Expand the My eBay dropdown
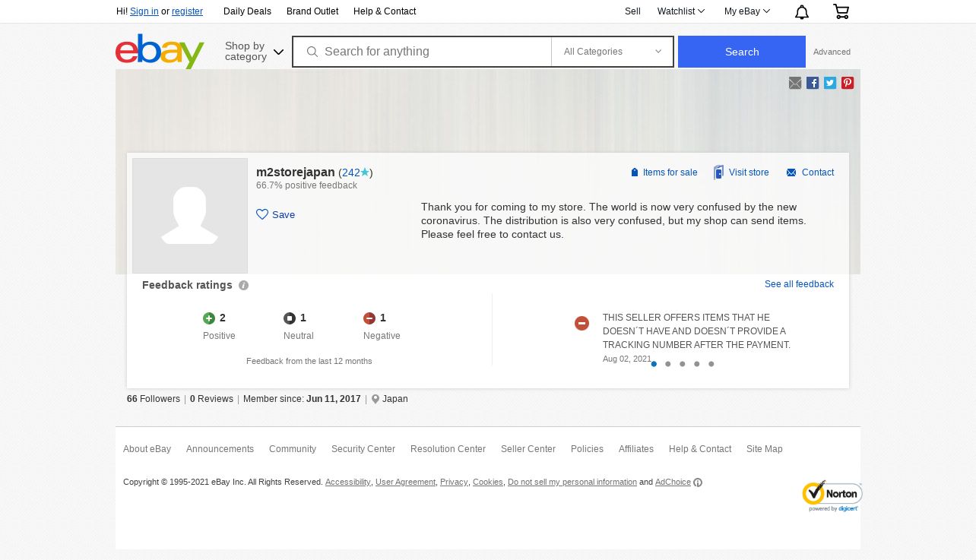The image size is (976, 560). pos(746,11)
